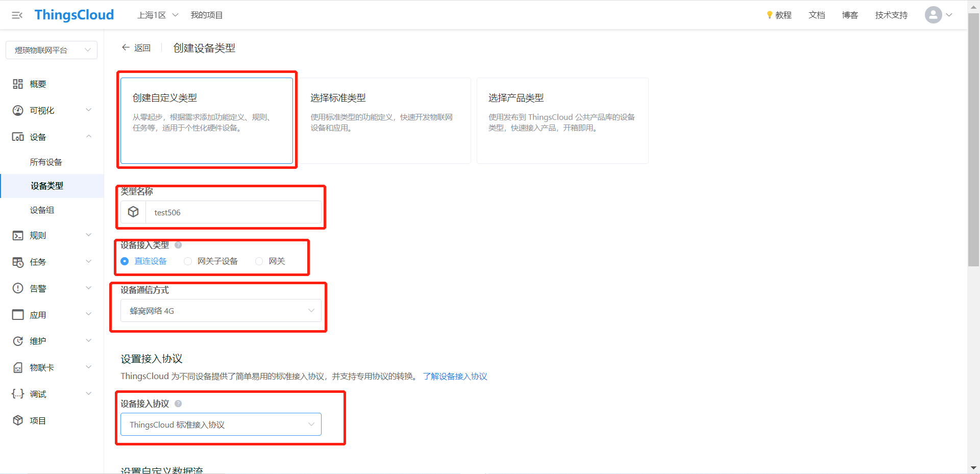Click the 返回 back link

tap(142, 48)
